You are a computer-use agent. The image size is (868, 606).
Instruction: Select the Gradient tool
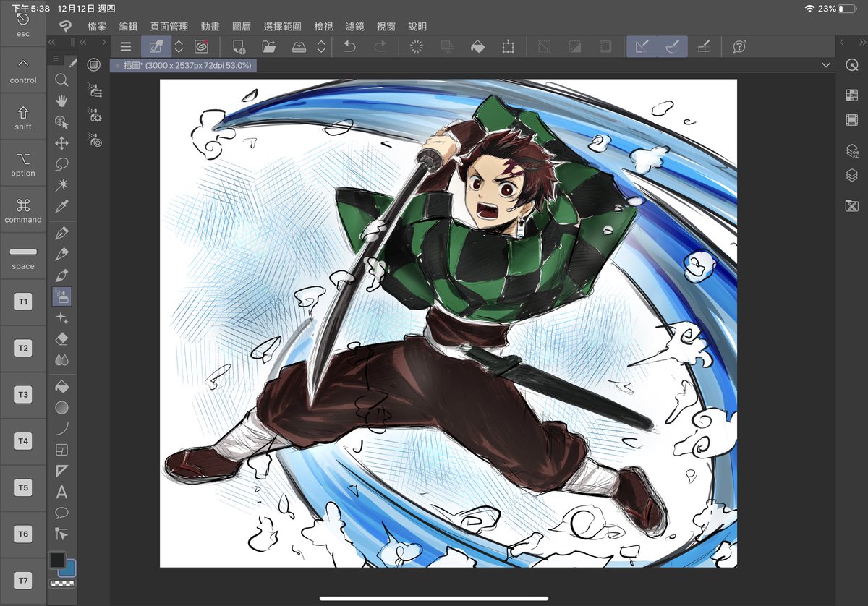click(x=62, y=408)
